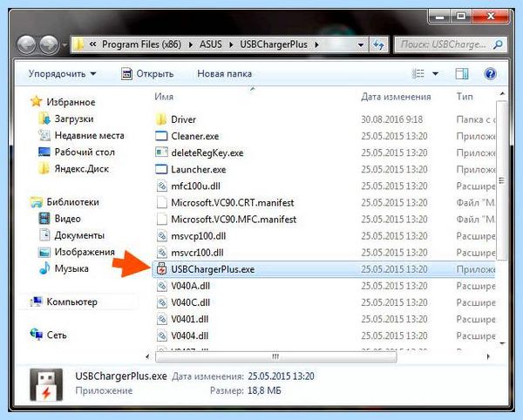The width and height of the screenshot is (523, 420).
Task: Click the horizontal scrollbar thumb
Action: click(275, 356)
